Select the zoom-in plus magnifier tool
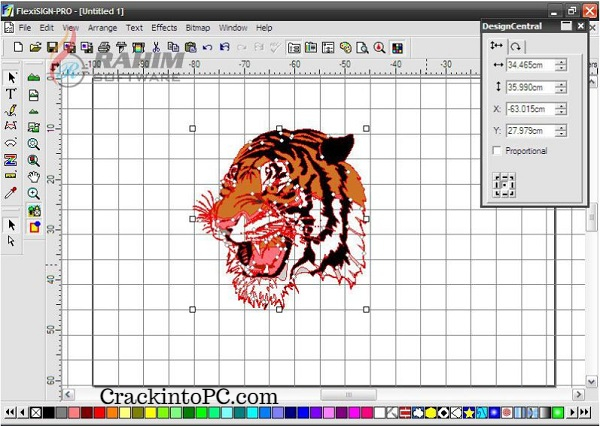The image size is (600, 426). (34, 194)
